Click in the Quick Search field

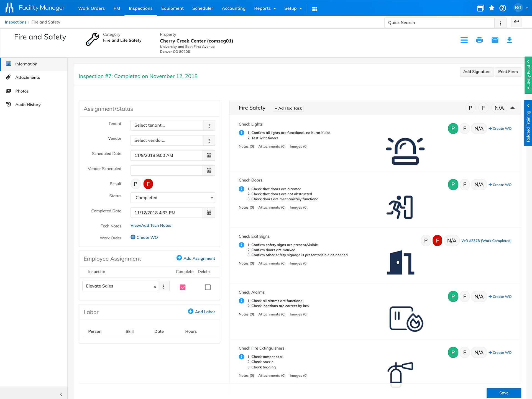[439, 23]
